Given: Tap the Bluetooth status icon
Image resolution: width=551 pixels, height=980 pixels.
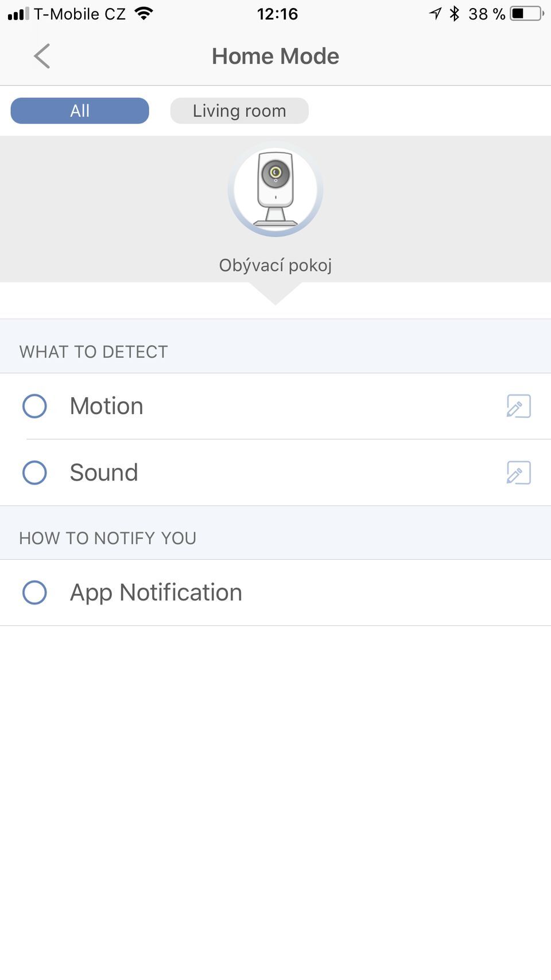Looking at the screenshot, I should coord(455,13).
